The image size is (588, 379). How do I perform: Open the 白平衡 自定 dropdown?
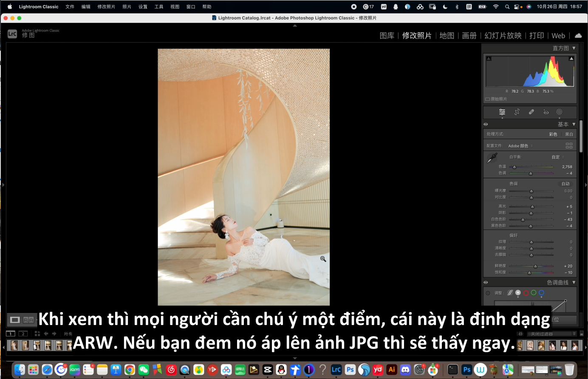pos(558,157)
